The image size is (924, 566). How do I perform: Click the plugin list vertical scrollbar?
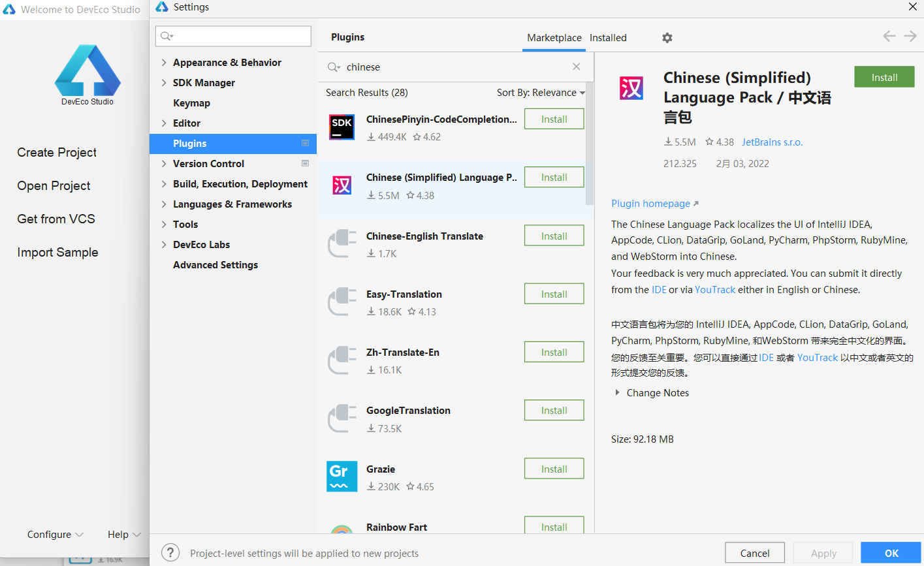[590, 144]
